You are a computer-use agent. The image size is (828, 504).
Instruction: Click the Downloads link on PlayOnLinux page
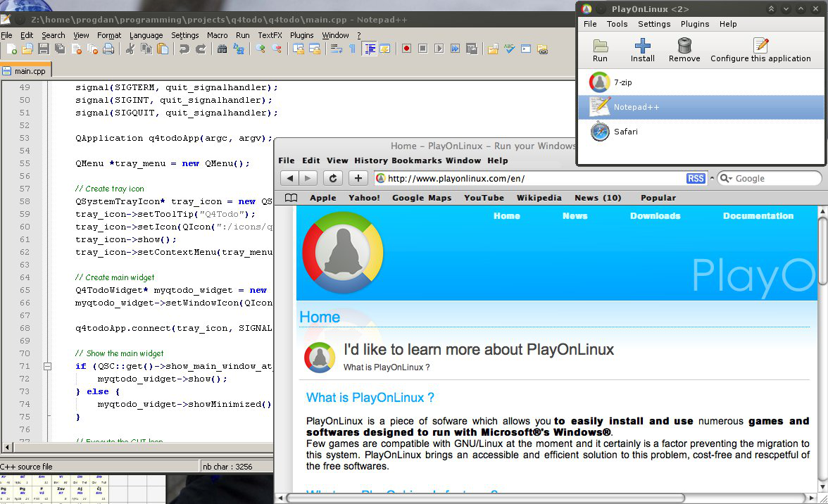(655, 216)
